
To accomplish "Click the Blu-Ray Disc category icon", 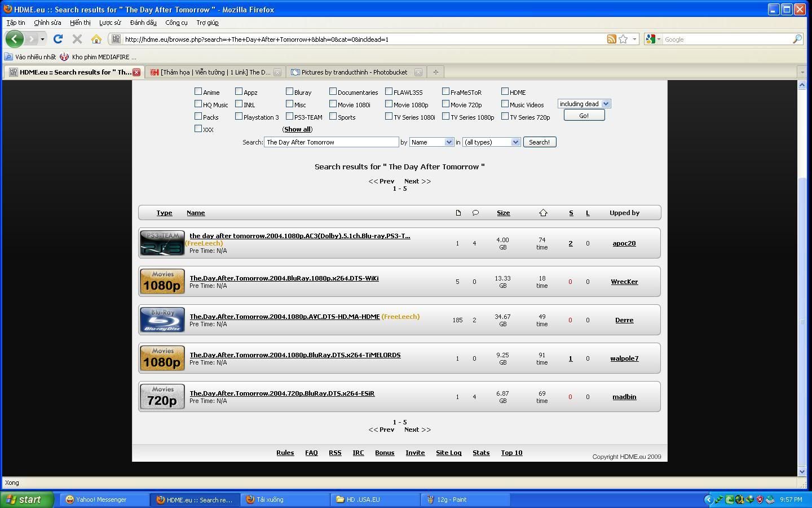I will tap(162, 320).
